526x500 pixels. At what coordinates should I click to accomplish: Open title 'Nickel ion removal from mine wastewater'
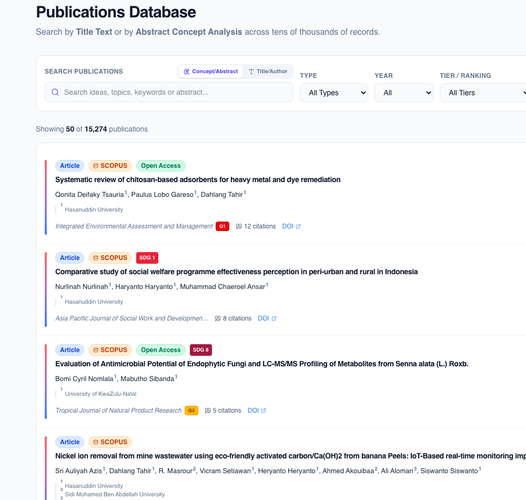coord(291,456)
